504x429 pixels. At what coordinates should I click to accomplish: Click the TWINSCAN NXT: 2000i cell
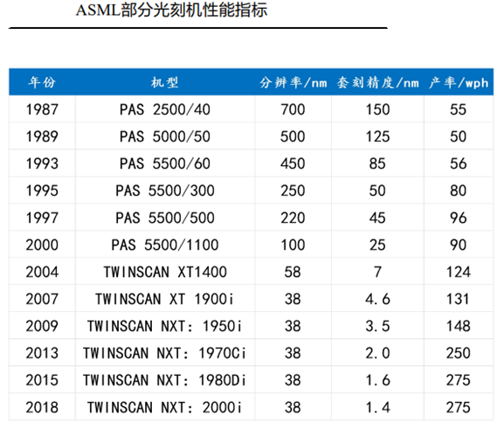[x=164, y=407]
